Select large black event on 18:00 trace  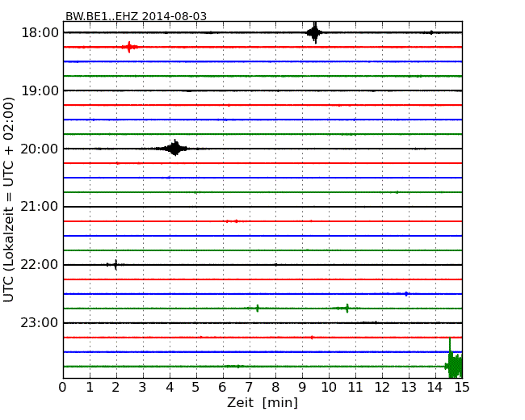pos(315,32)
